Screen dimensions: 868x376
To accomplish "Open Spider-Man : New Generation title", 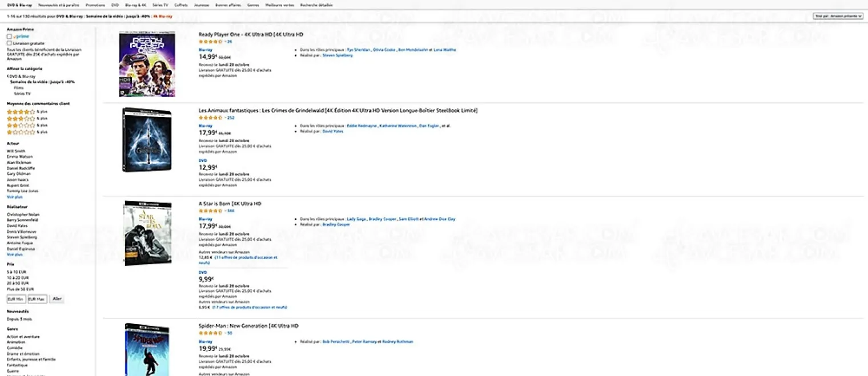I will pos(248,326).
